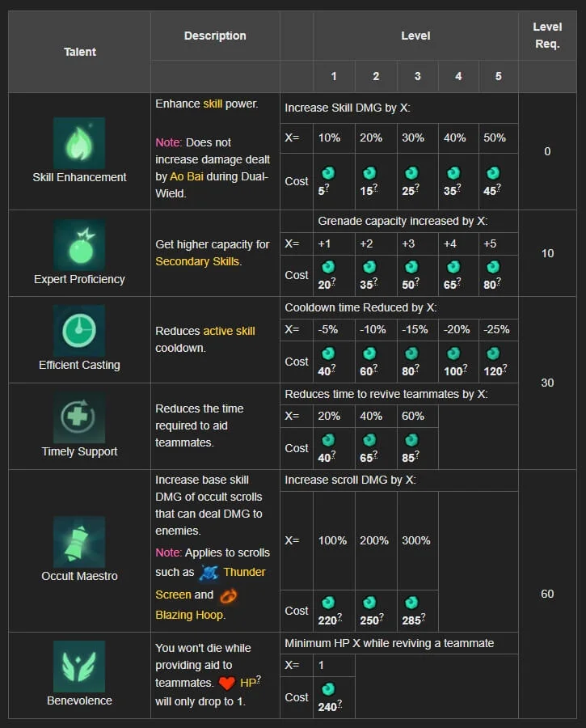Click the 45 cost for Skill Enhancement level 5

click(491, 191)
